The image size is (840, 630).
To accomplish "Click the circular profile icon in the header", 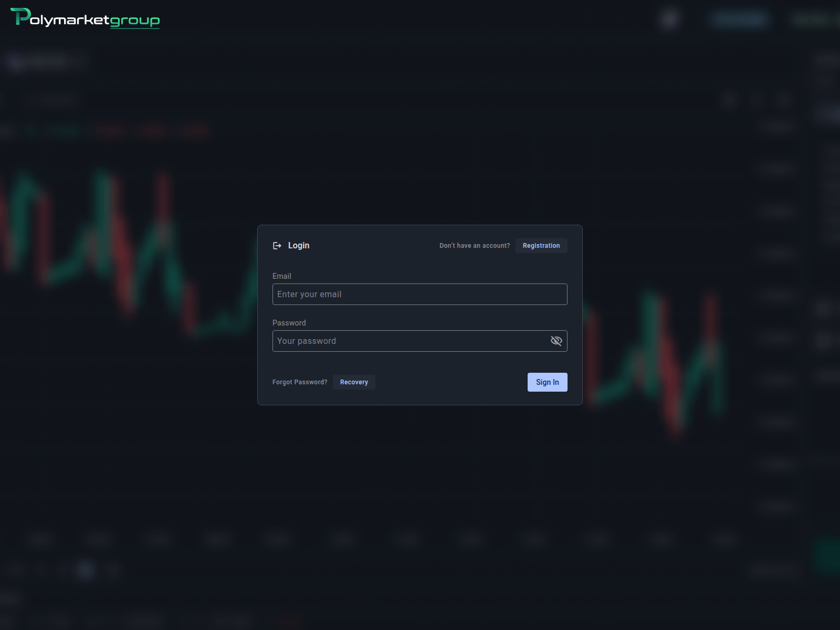I will pyautogui.click(x=670, y=19).
